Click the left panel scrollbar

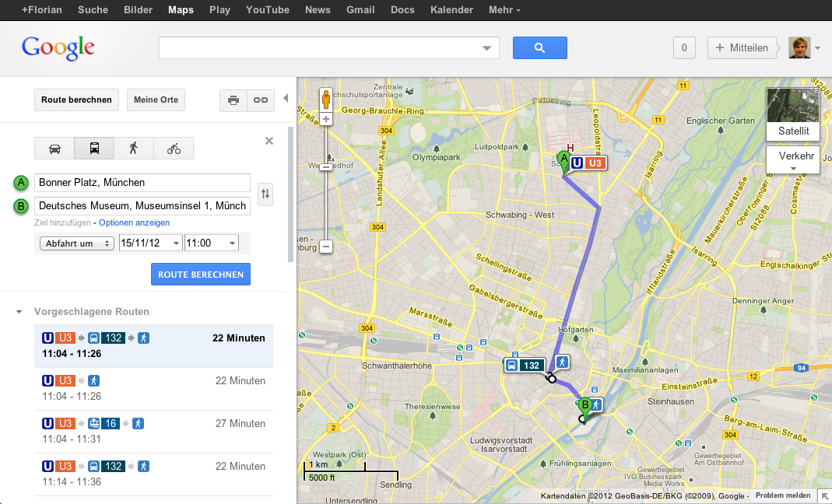[x=290, y=194]
